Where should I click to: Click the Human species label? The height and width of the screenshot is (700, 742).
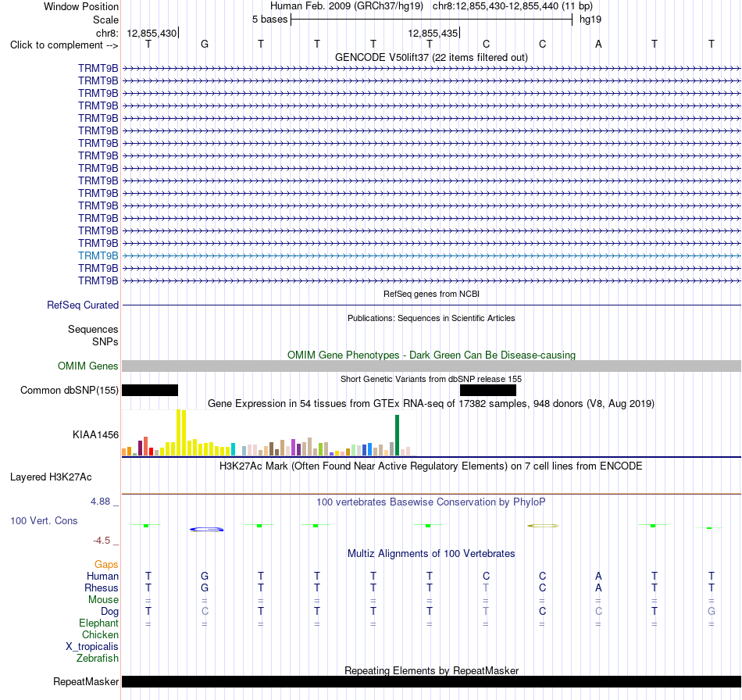pyautogui.click(x=102, y=576)
